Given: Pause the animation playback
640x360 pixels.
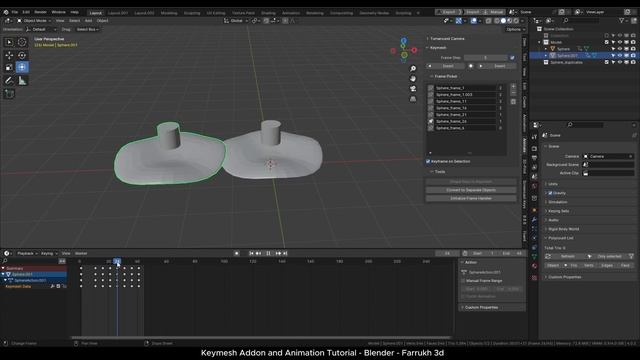Looking at the screenshot, I should (268, 253).
